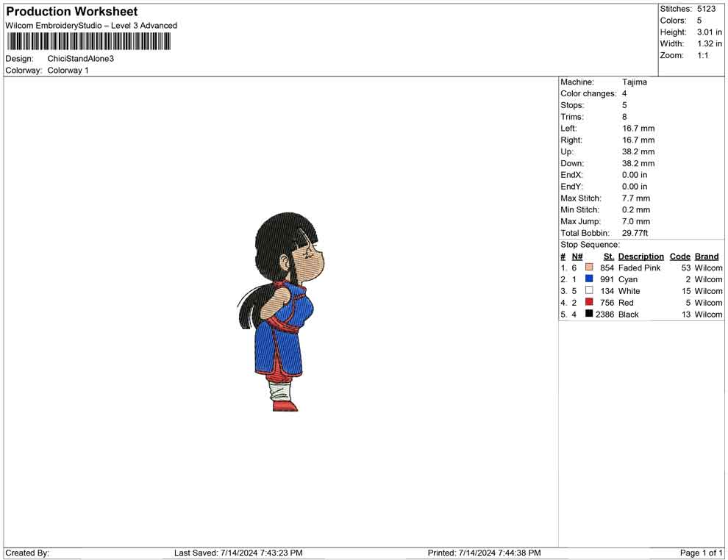
Task: Click the Colorway 1 value
Action: coord(68,71)
